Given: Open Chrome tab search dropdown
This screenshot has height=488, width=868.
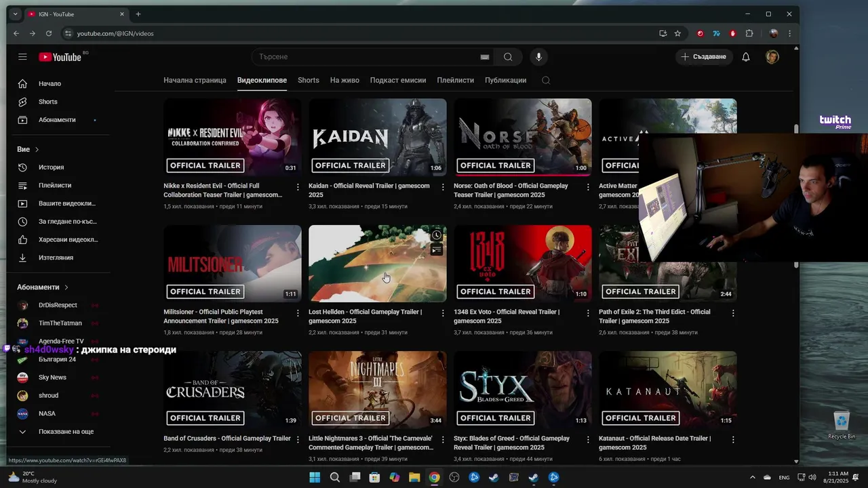Looking at the screenshot, I should pos(15,14).
